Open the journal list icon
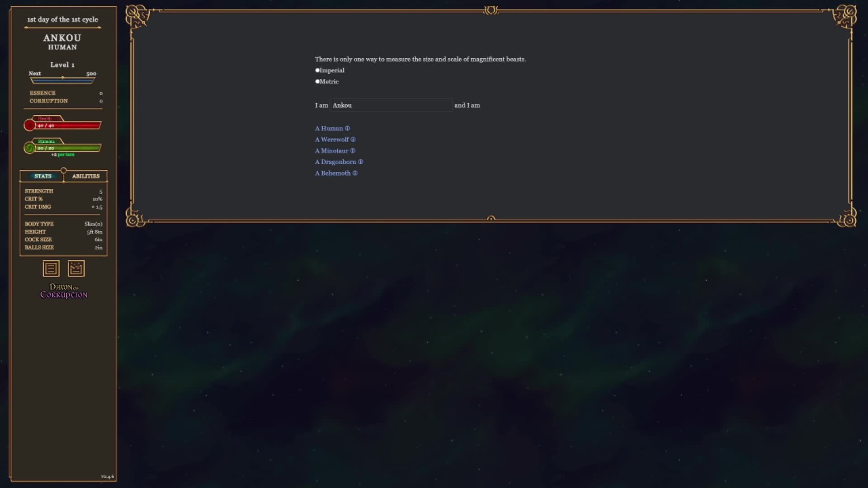Screen dimensions: 868x488 [x=51, y=269]
